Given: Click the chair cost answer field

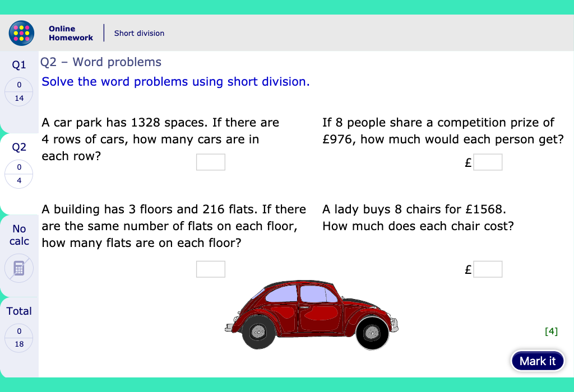Looking at the screenshot, I should pos(487,269).
